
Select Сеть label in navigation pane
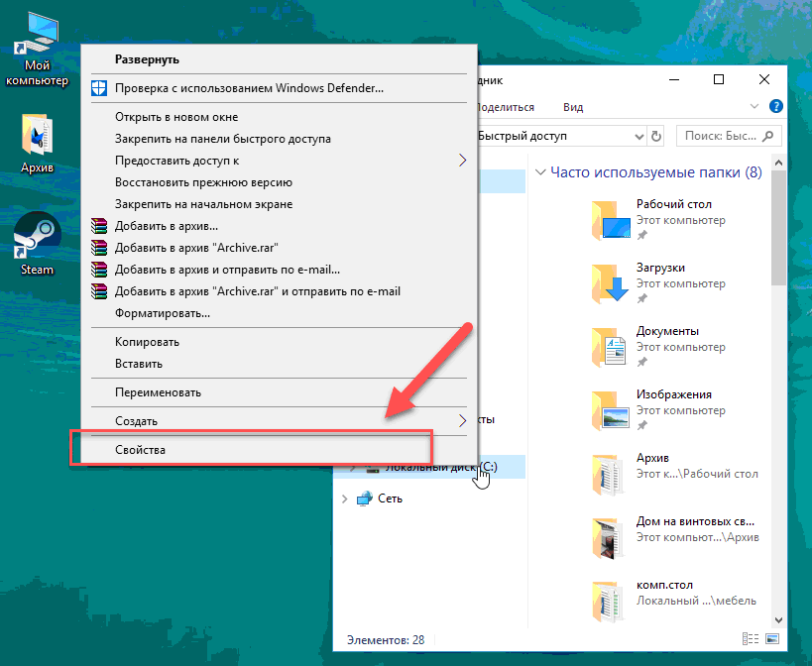(x=390, y=499)
